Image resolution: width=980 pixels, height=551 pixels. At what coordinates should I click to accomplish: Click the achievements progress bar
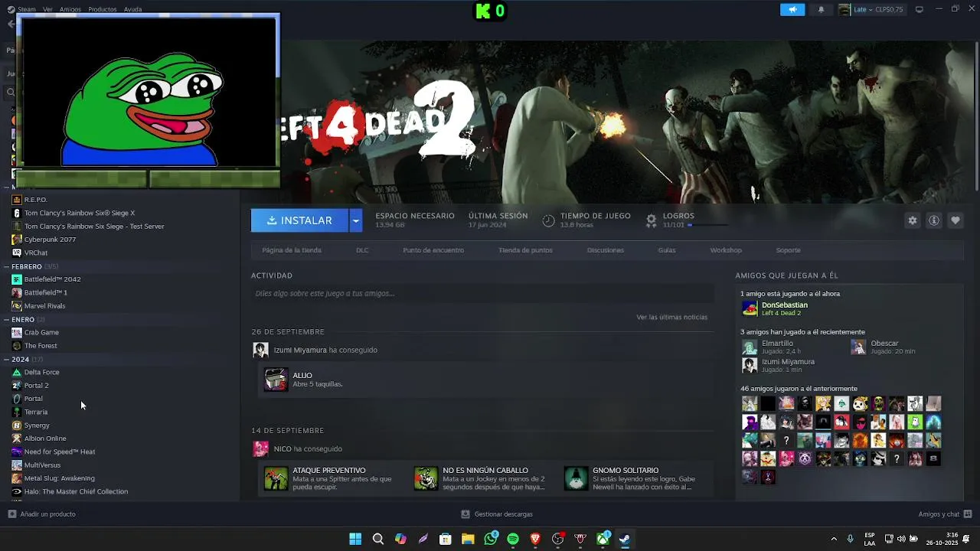(x=707, y=225)
